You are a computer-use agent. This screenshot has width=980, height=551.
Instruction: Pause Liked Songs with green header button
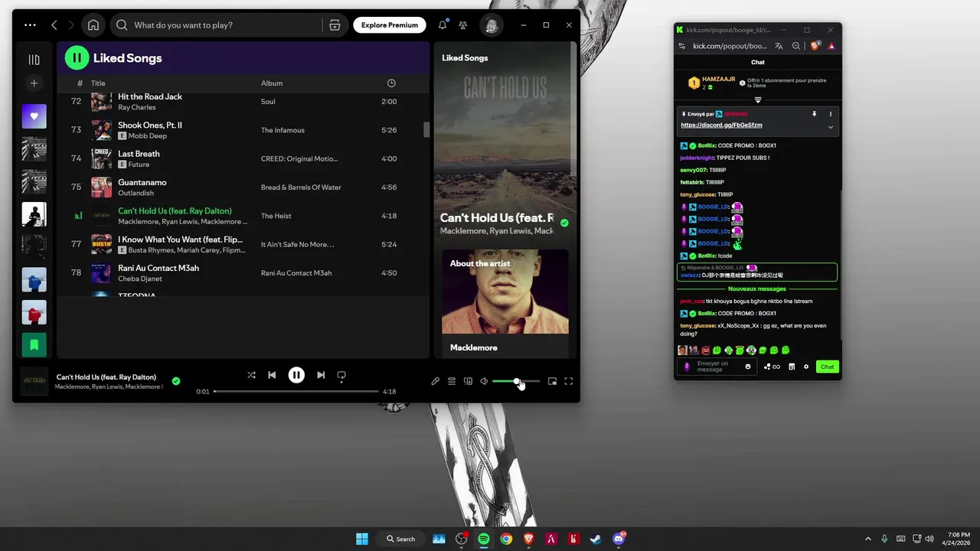click(77, 57)
